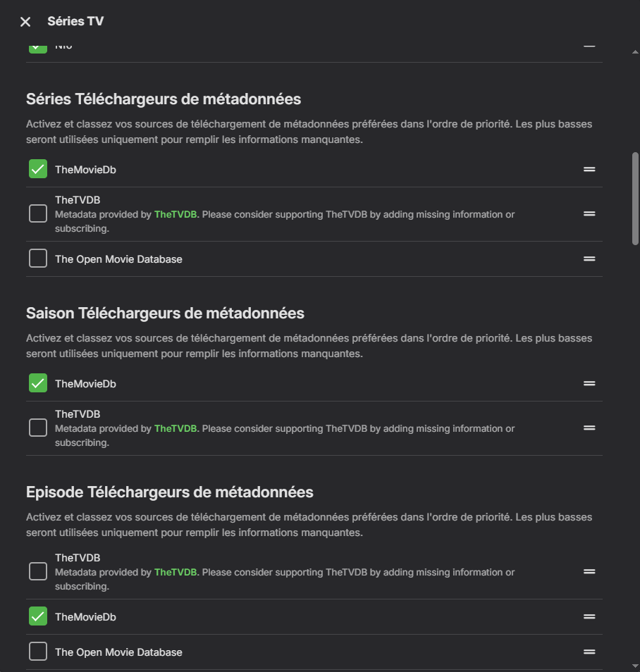Image resolution: width=640 pixels, height=672 pixels.
Task: Check The Open Movie Database for Episode
Action: click(x=38, y=652)
